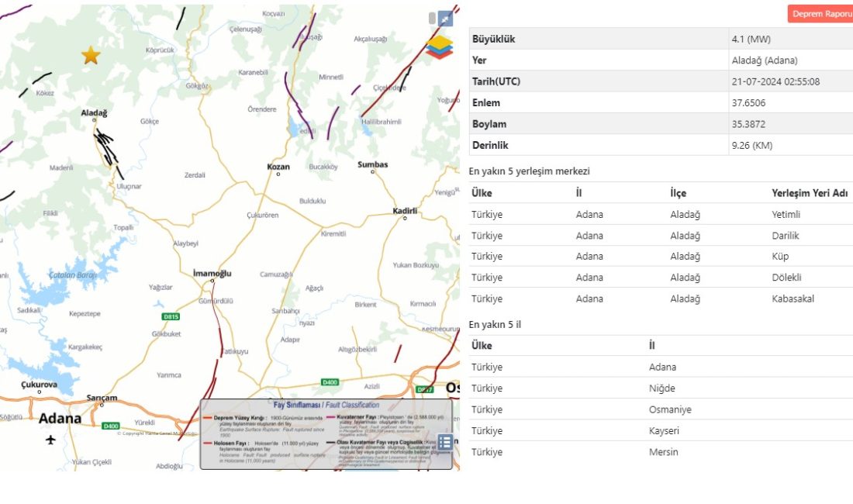Click the Derinlik row label

[x=490, y=145]
